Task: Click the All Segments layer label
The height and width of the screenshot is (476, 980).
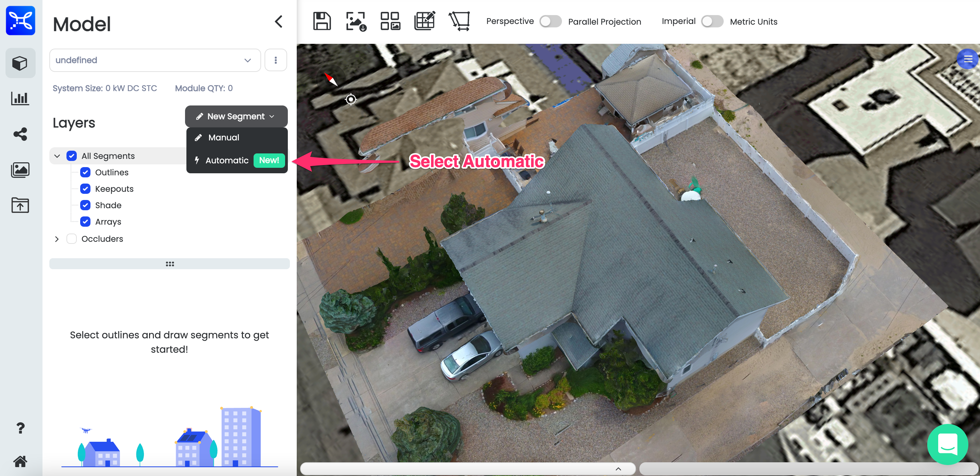Action: (x=108, y=156)
